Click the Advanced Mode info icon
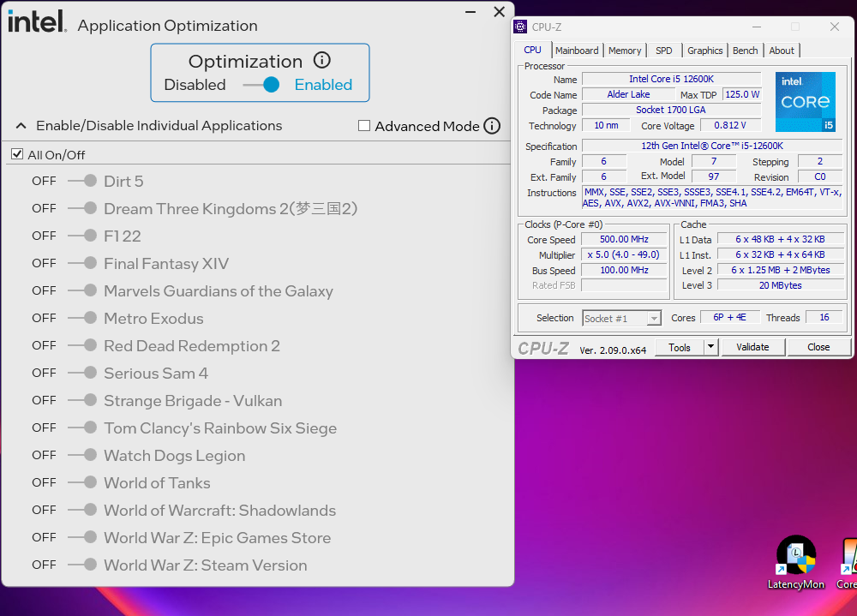This screenshot has height=616, width=857. pyautogui.click(x=492, y=126)
